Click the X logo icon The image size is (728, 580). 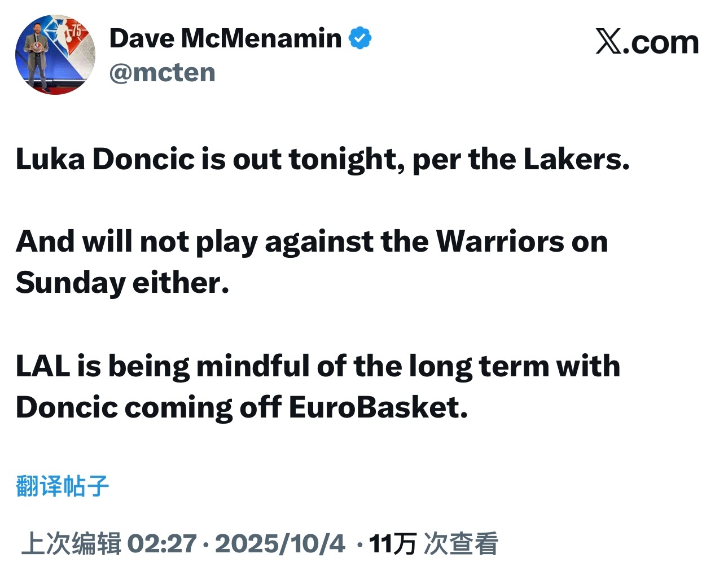point(608,42)
